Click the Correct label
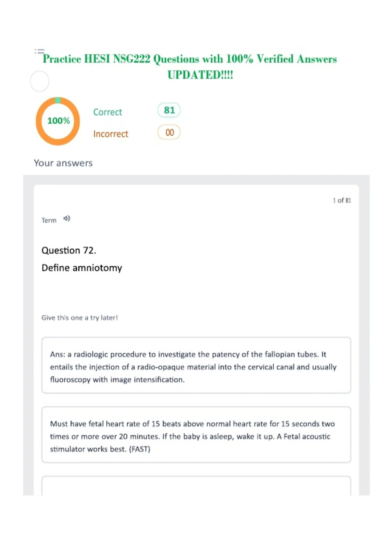 click(107, 112)
